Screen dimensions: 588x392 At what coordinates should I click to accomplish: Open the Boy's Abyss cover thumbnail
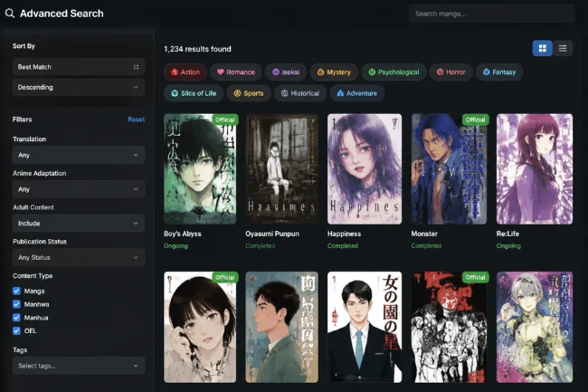click(x=200, y=169)
